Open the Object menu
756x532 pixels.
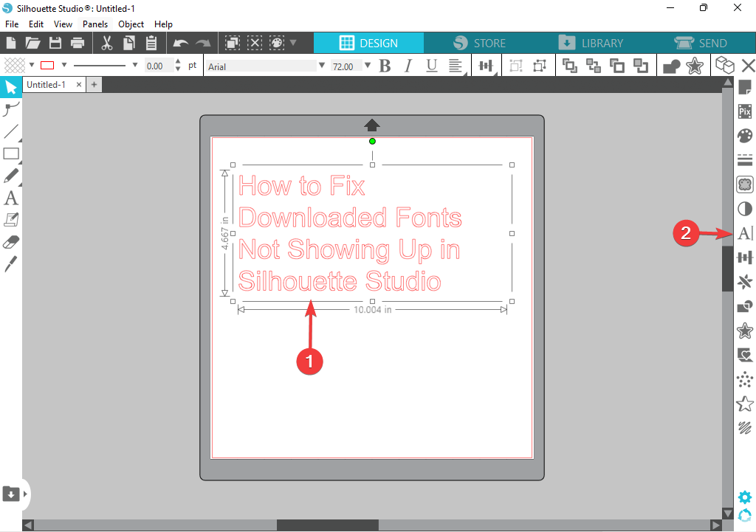point(131,24)
